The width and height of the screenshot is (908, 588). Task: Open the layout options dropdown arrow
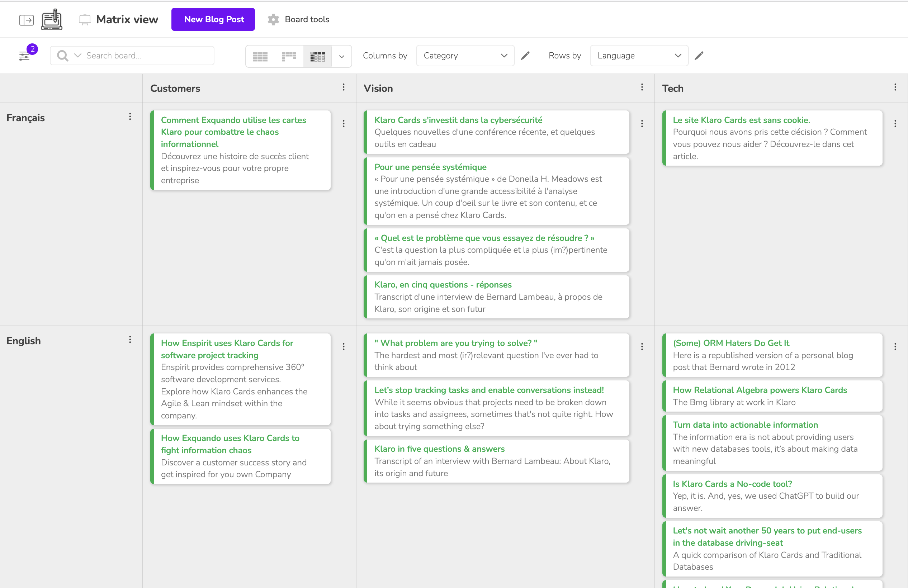[x=342, y=56]
